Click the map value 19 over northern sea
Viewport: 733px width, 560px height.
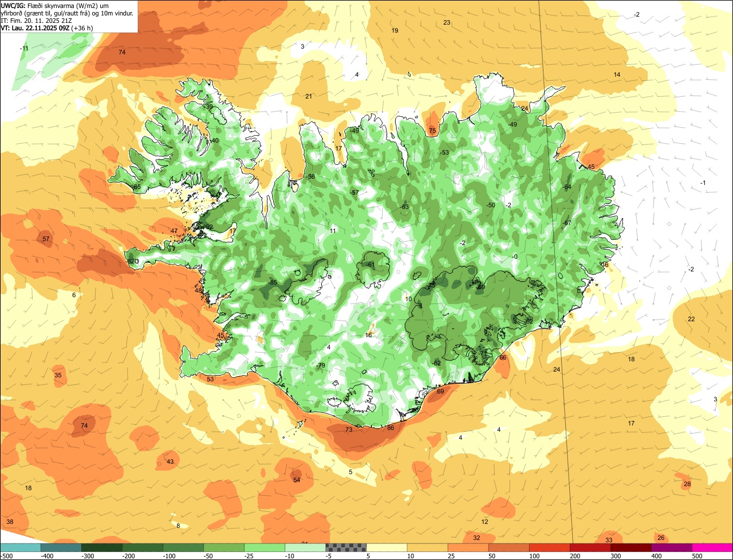[x=395, y=30]
